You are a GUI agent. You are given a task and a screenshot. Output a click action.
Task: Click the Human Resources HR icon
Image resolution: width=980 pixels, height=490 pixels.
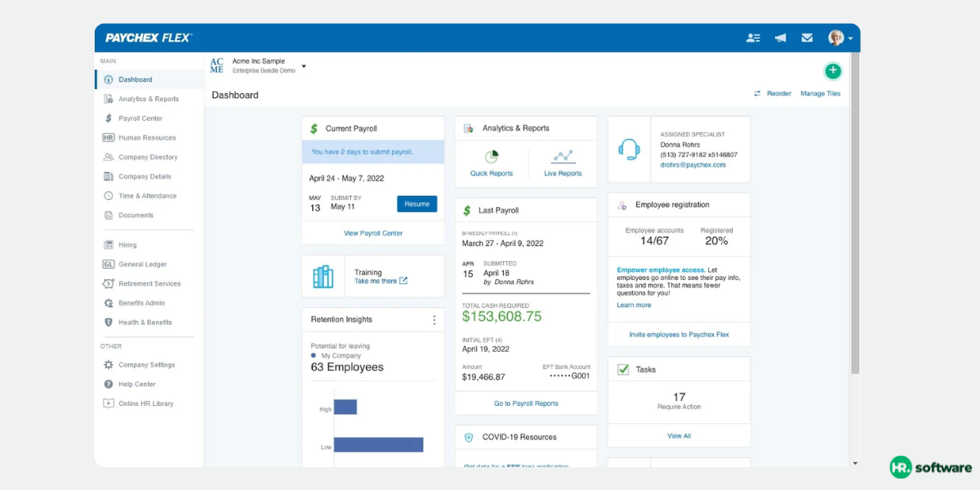click(109, 137)
